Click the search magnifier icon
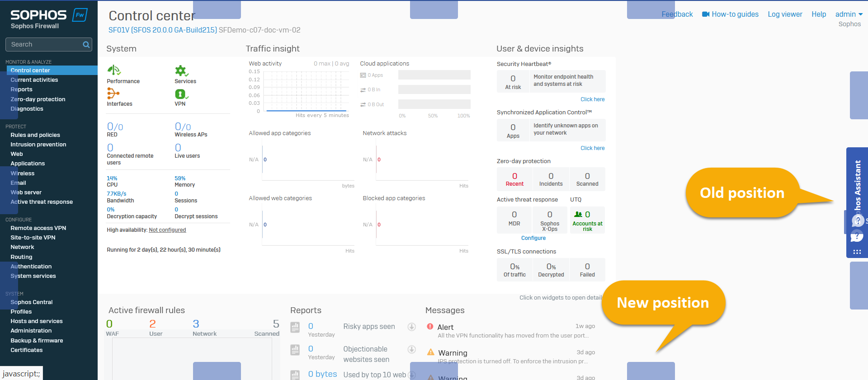Image resolution: width=868 pixels, height=380 pixels. tap(86, 45)
